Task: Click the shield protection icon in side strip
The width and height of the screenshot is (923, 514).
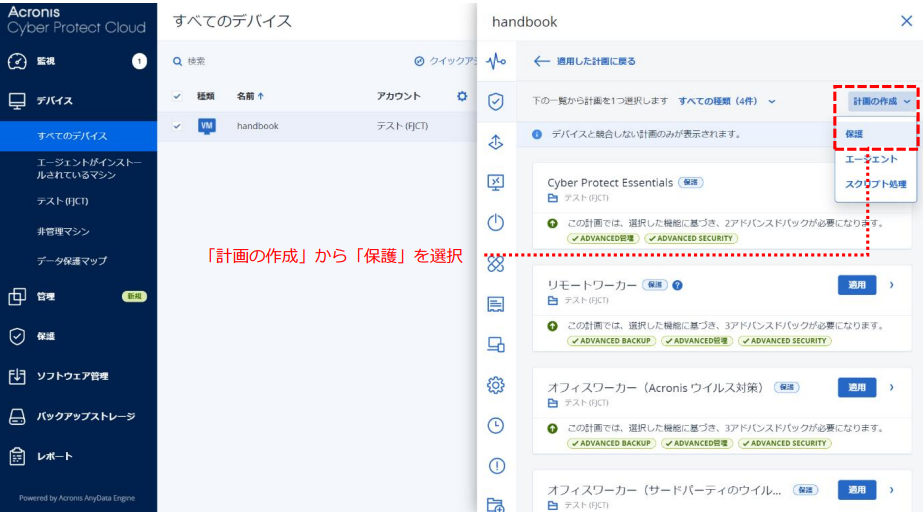Action: coord(496,101)
